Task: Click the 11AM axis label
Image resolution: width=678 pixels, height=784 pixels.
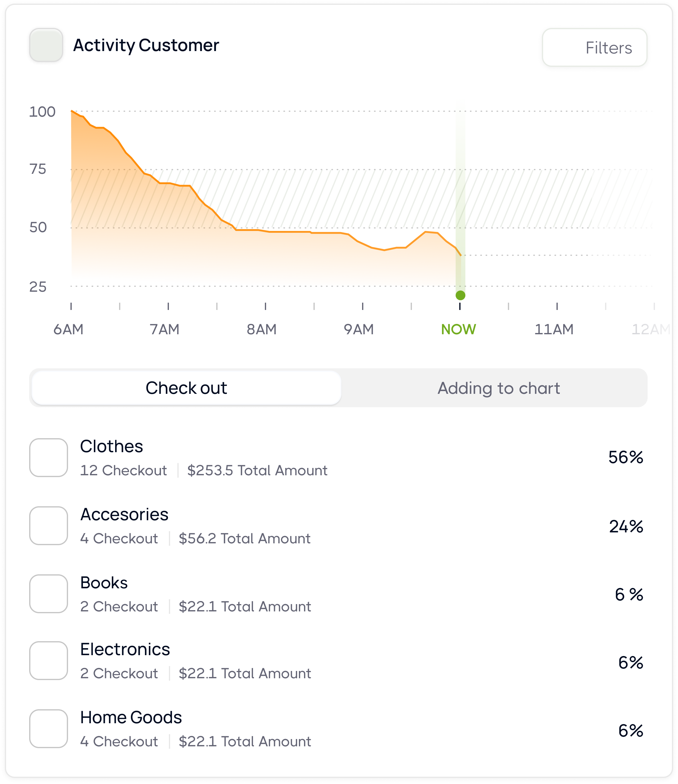Action: coord(553,329)
